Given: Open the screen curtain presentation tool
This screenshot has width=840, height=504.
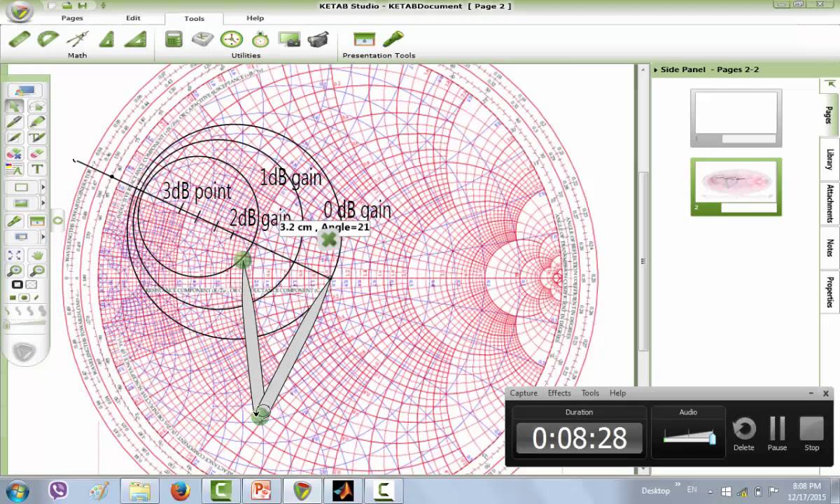Looking at the screenshot, I should pyautogui.click(x=364, y=38).
